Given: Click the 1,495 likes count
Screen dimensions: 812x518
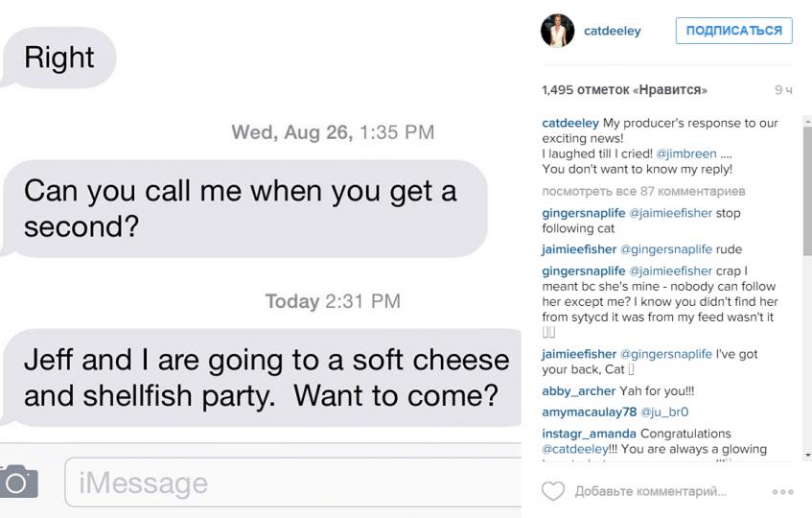Looking at the screenshot, I should coord(624,90).
